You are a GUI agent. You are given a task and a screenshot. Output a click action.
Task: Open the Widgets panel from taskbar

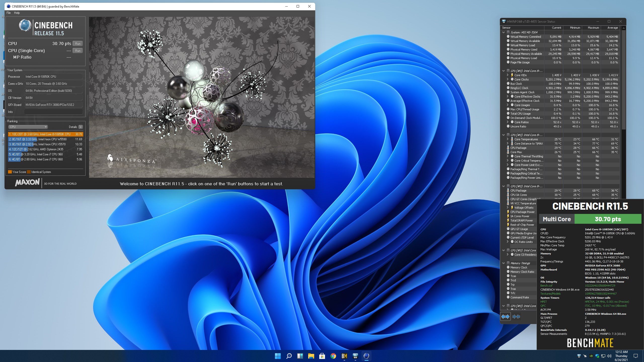(x=300, y=356)
